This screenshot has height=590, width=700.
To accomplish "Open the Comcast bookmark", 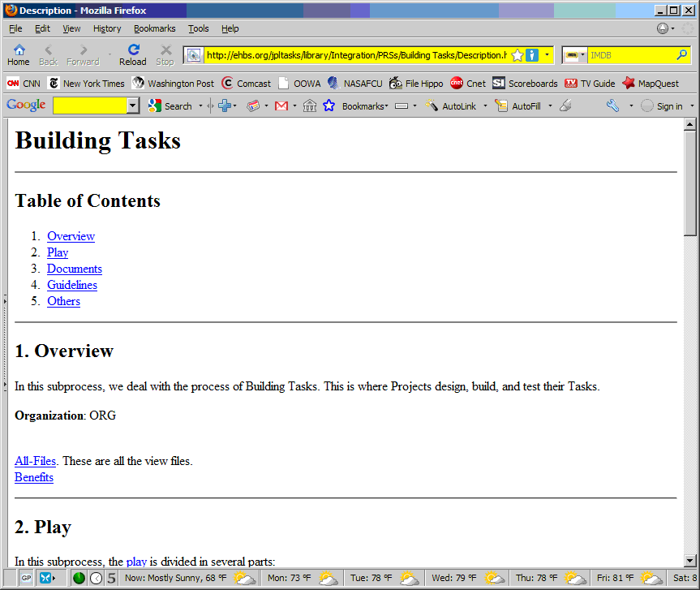I will coord(246,84).
